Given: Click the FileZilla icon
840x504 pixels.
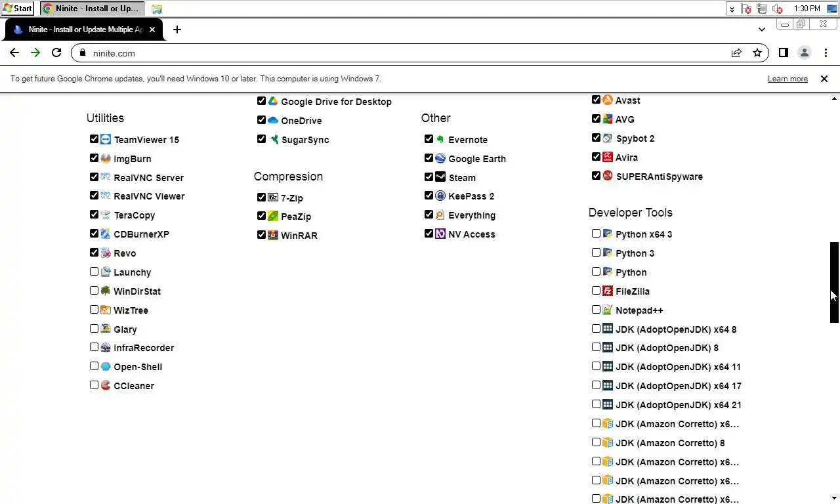Looking at the screenshot, I should coord(608,291).
